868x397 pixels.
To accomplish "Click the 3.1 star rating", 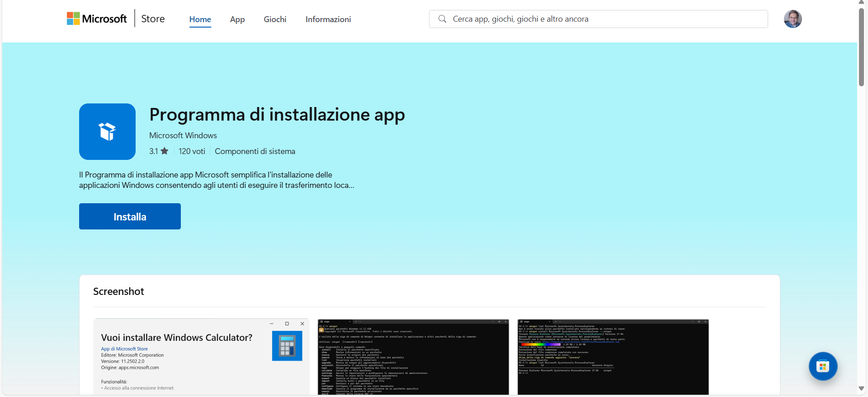I will 159,151.
